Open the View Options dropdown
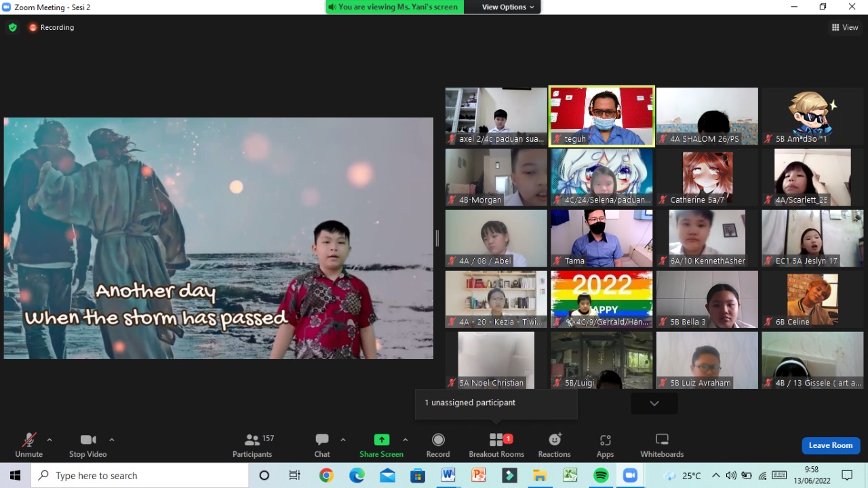 click(508, 7)
